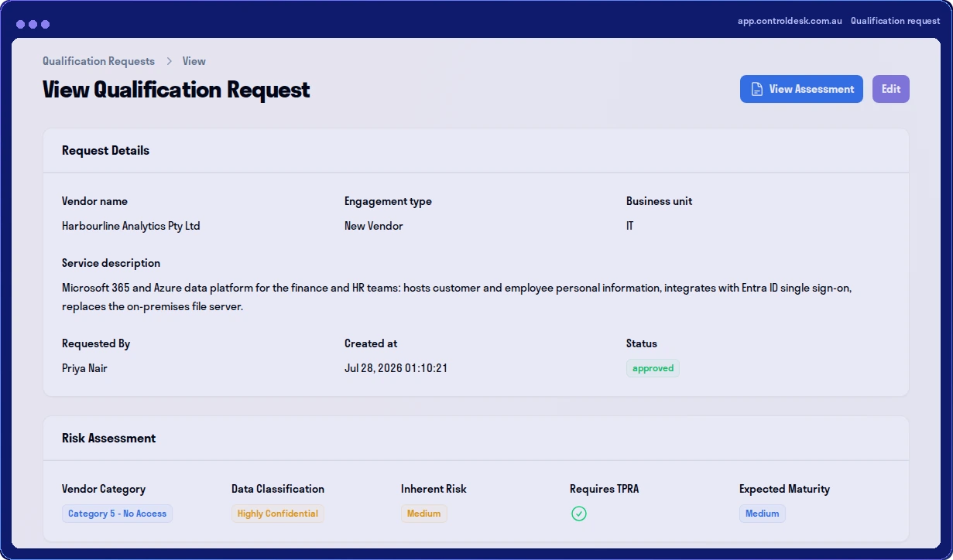953x560 pixels.
Task: Click the Qualification request window title
Action: tap(896, 21)
